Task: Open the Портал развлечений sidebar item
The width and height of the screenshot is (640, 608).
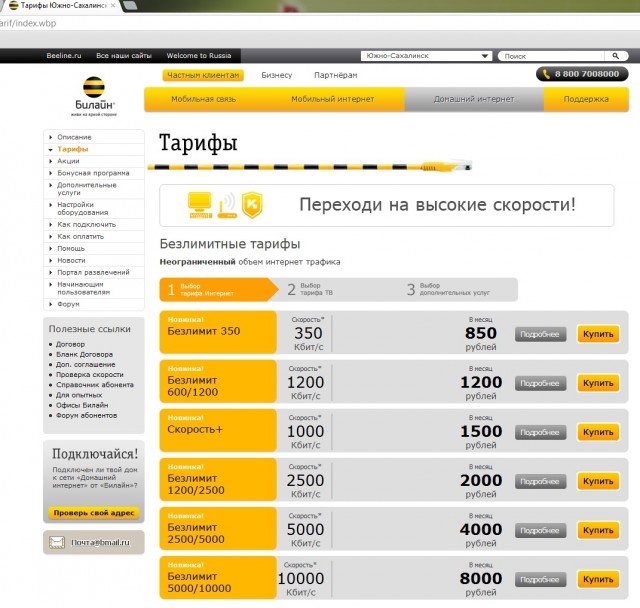Action: point(93,272)
